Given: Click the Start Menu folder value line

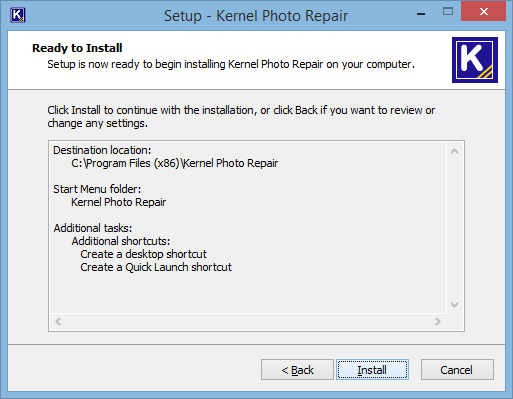Looking at the screenshot, I should click(x=119, y=202).
